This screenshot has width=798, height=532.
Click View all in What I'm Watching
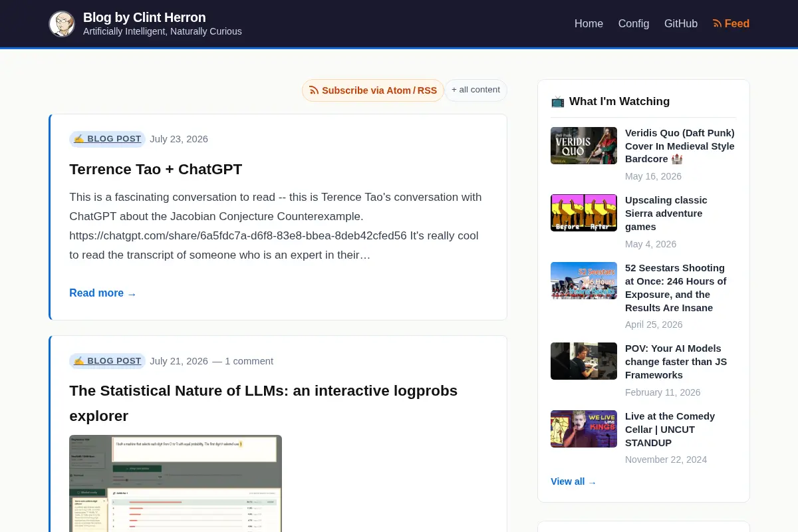(x=573, y=481)
